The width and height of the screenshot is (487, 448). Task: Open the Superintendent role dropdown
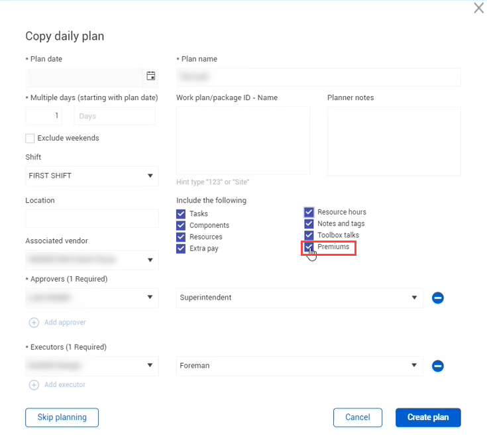(299, 298)
